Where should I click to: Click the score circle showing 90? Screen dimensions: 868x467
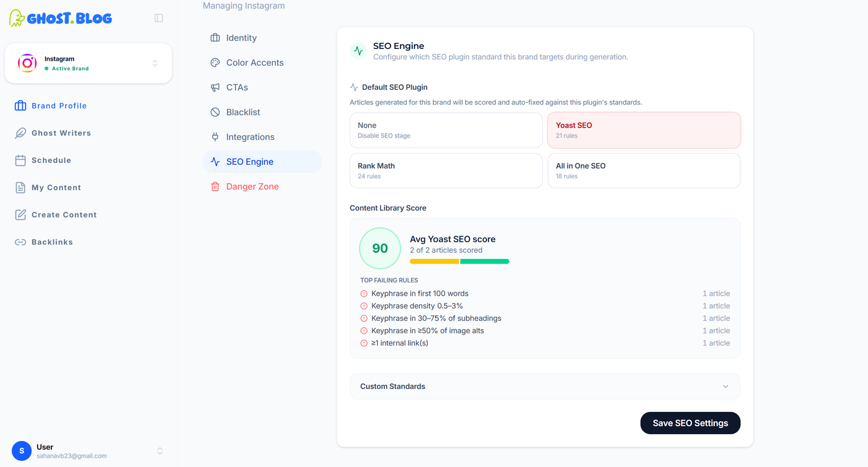[x=380, y=248]
